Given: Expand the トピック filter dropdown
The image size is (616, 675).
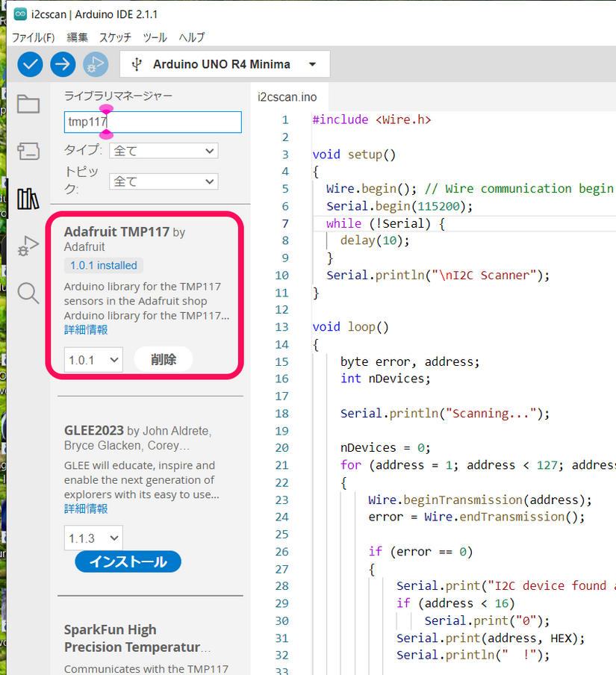Looking at the screenshot, I should [164, 181].
